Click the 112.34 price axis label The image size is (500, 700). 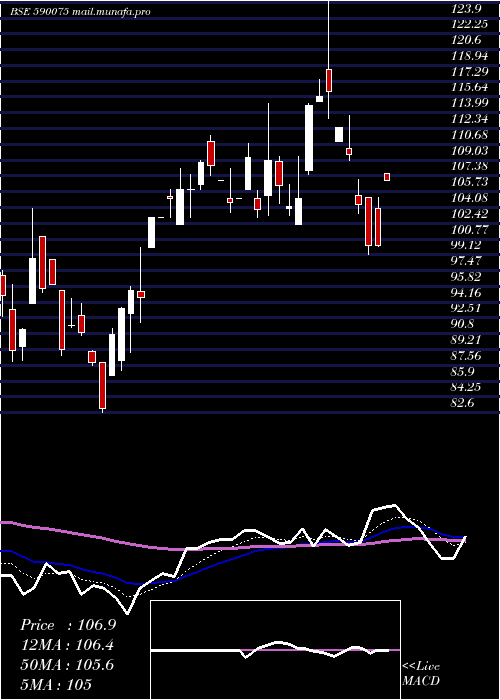pyautogui.click(x=471, y=118)
